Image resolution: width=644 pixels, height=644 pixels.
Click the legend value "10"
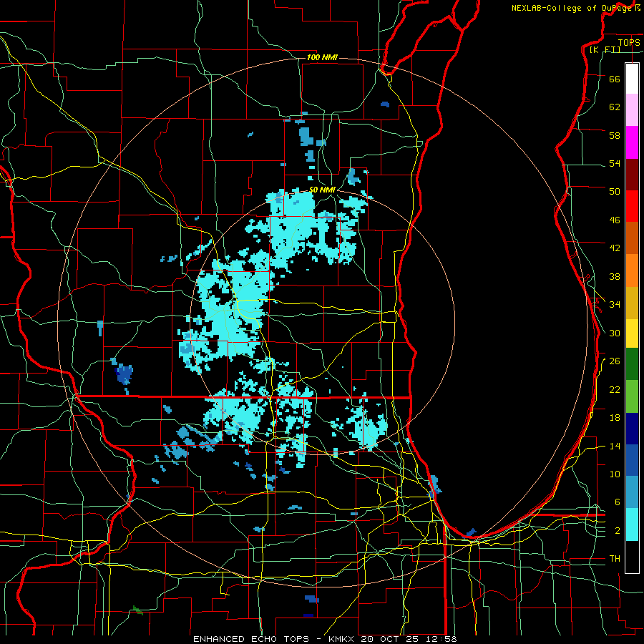615,474
